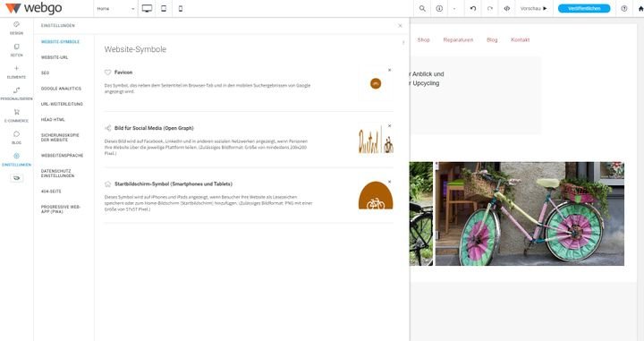
Task: Open the Kontakt link in site navigation
Action: tap(520, 40)
